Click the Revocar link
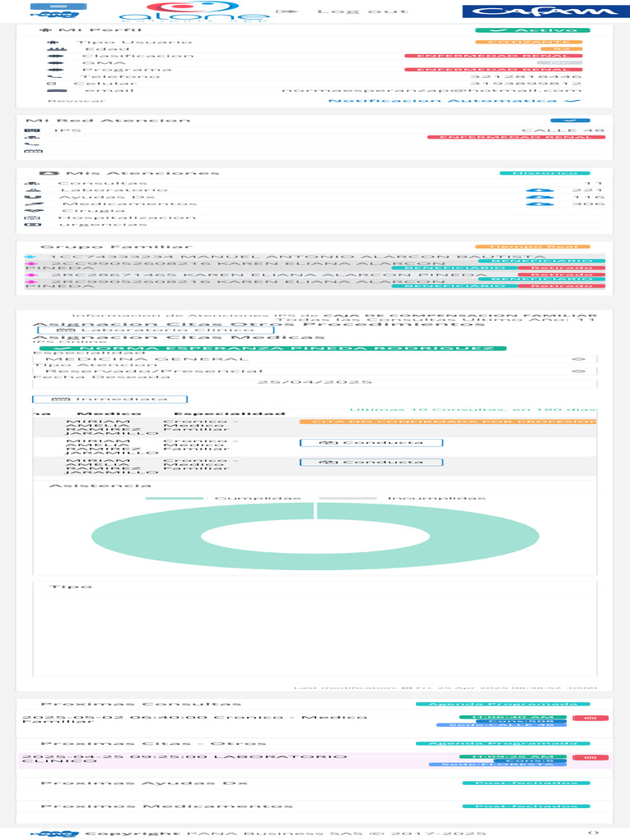 pyautogui.click(x=76, y=101)
